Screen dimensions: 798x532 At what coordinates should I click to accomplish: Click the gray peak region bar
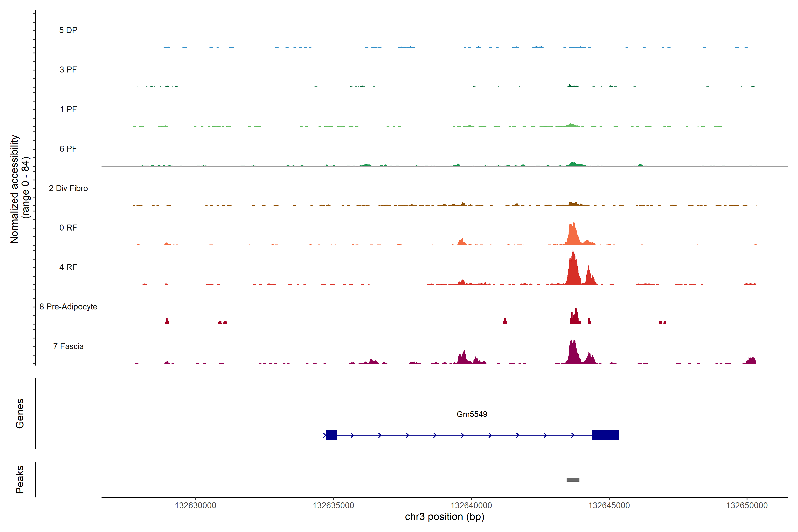click(573, 480)
